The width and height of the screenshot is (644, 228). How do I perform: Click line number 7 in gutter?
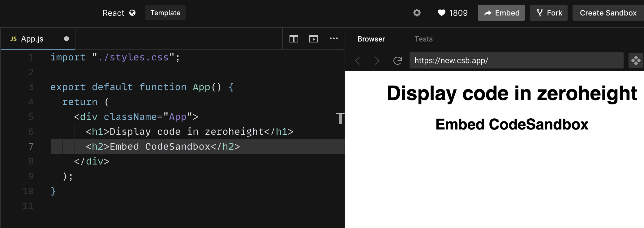(x=31, y=147)
